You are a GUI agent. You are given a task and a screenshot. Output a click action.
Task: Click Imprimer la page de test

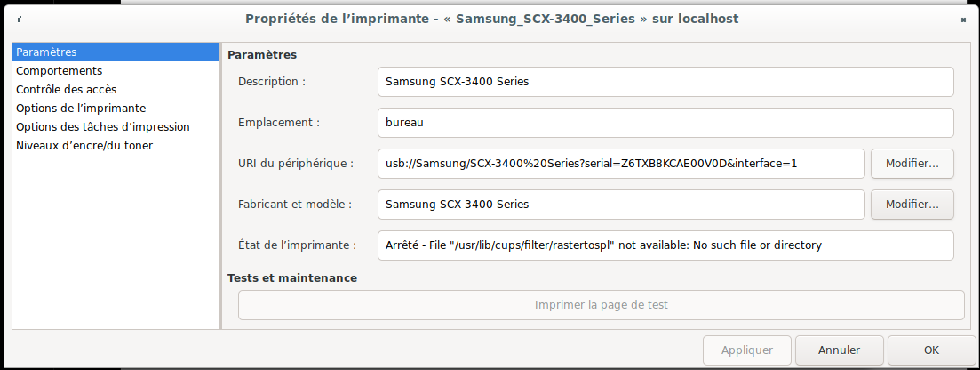pos(602,305)
